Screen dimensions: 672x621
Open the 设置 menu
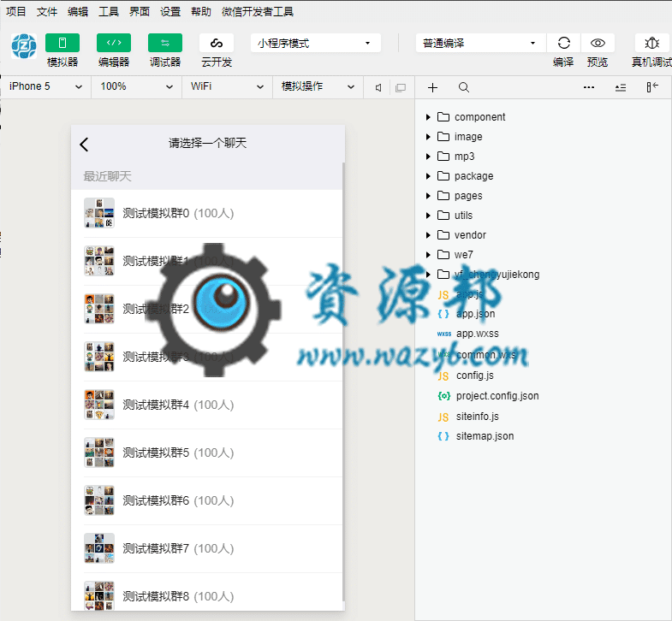(170, 12)
